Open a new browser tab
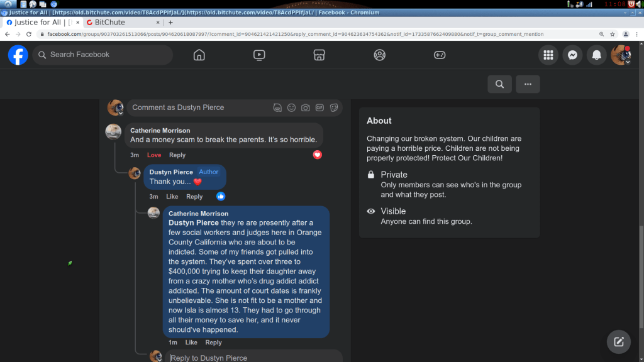644x362 pixels. (x=170, y=22)
